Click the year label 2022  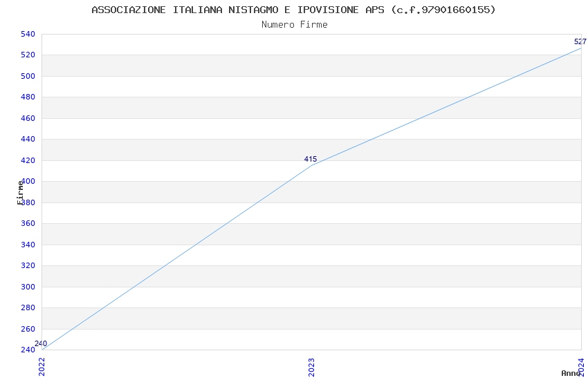[x=42, y=367]
